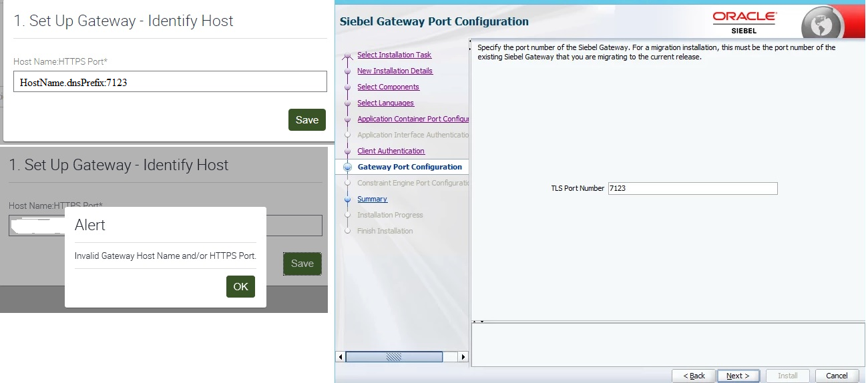Go to the Select Languages step
The width and height of the screenshot is (868, 383).
click(385, 103)
